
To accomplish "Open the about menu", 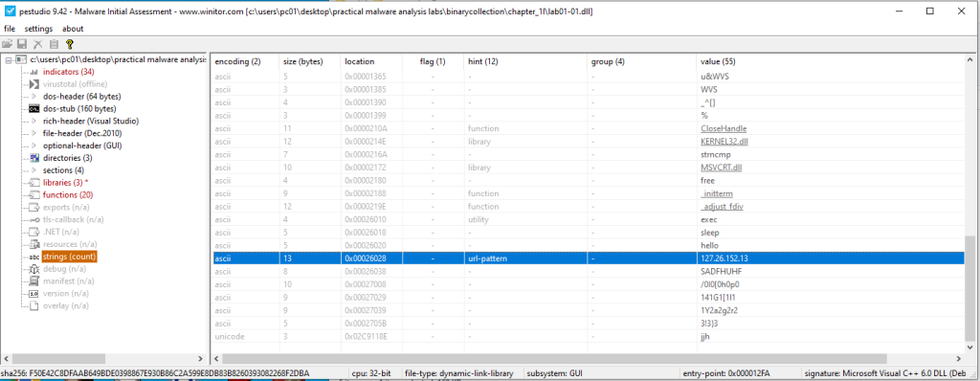I will point(73,29).
